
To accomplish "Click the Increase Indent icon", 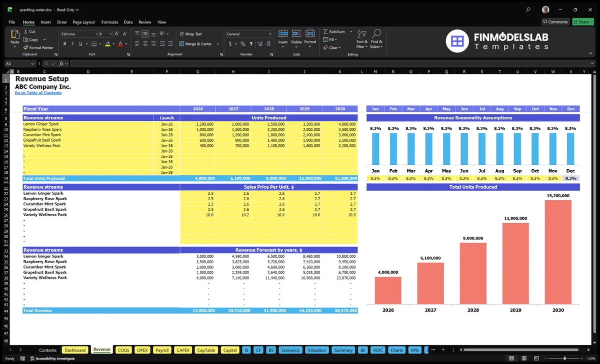I will pos(171,44).
